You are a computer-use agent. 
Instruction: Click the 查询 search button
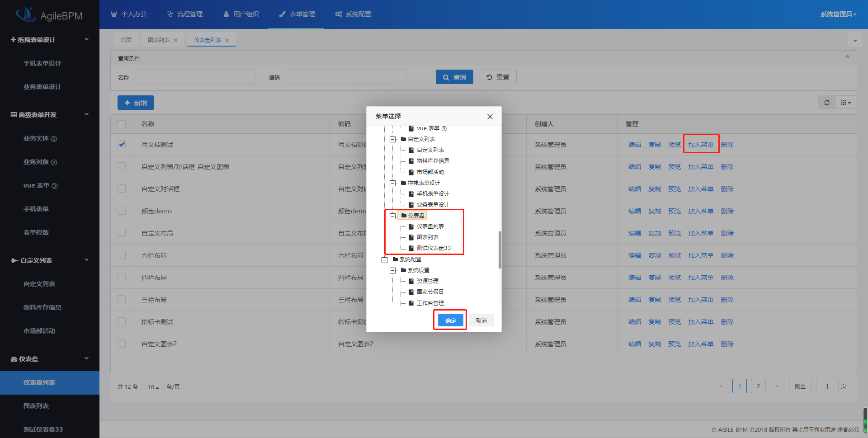[454, 77]
